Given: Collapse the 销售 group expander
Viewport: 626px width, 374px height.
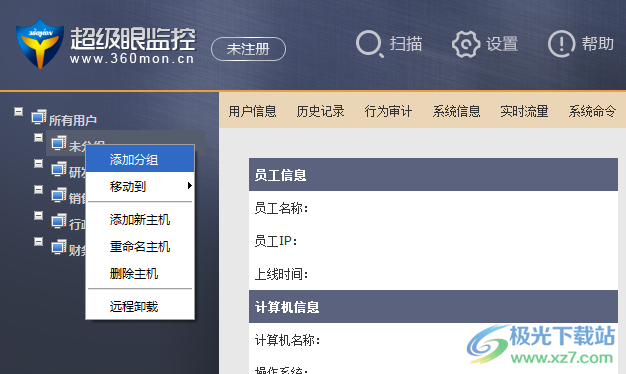Looking at the screenshot, I should 38,189.
